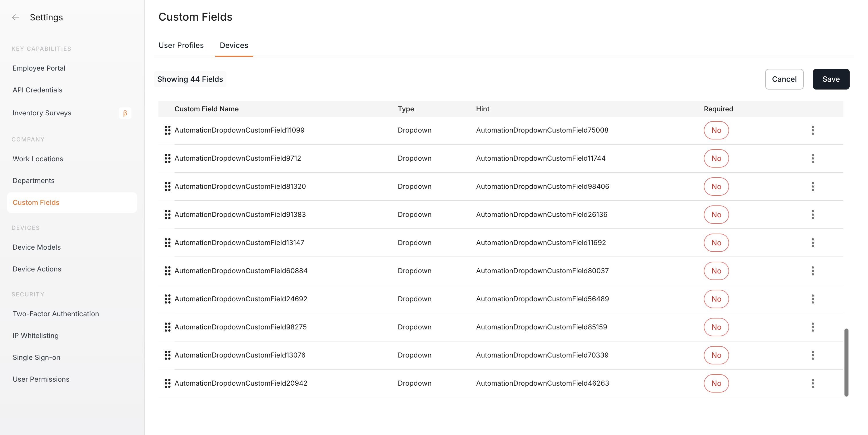868x435 pixels.
Task: Click the Showing 44 Fields label
Action: click(x=190, y=79)
